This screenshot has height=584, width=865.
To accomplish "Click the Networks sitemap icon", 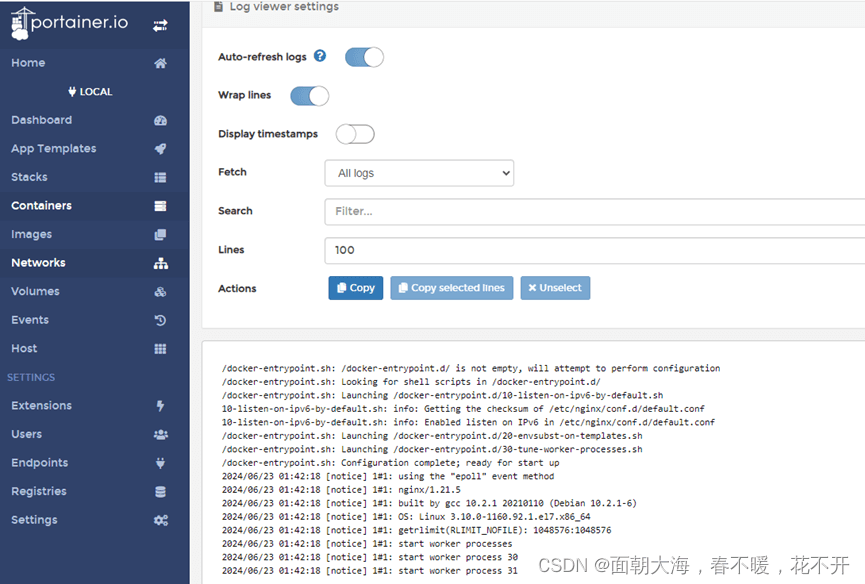I will 160,263.
